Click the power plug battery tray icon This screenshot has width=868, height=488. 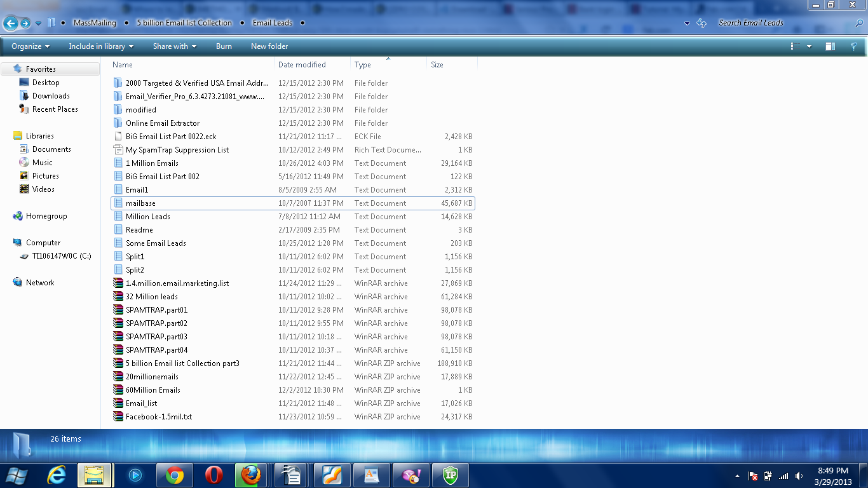click(x=768, y=476)
